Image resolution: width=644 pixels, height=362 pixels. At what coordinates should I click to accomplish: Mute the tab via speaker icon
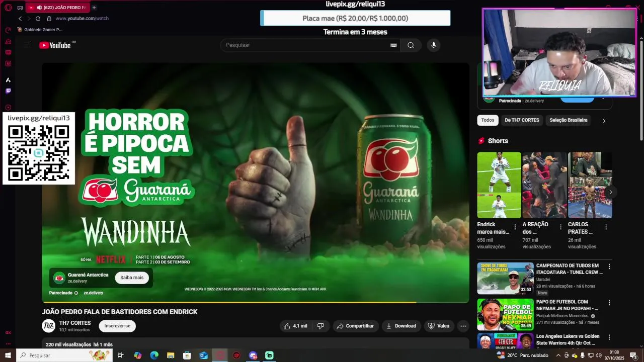pos(39,8)
